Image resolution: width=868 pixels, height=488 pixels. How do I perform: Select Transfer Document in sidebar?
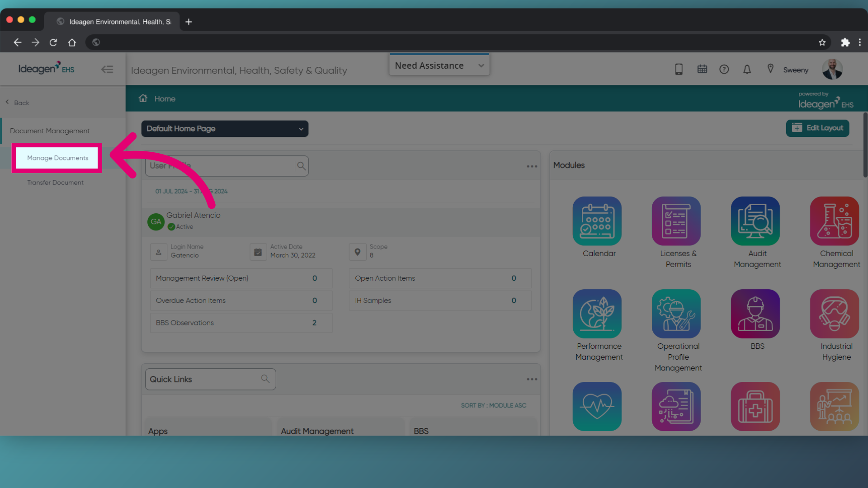[x=55, y=182]
